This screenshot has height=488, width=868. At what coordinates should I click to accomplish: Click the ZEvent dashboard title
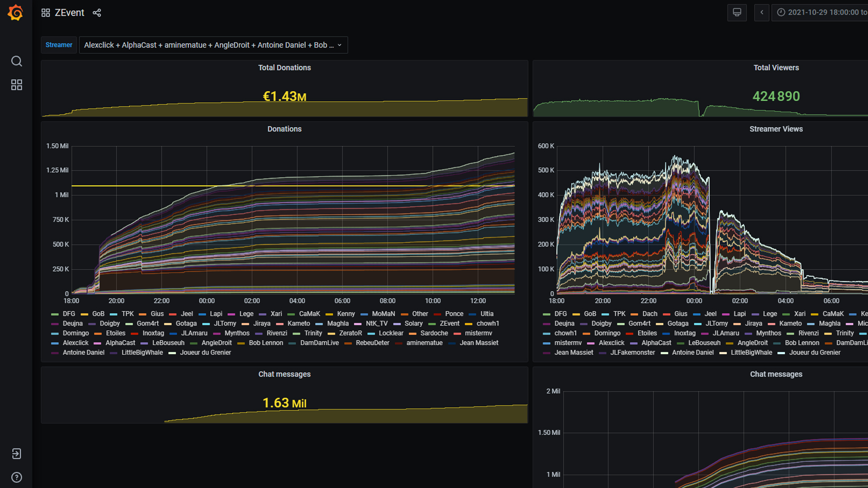point(69,13)
